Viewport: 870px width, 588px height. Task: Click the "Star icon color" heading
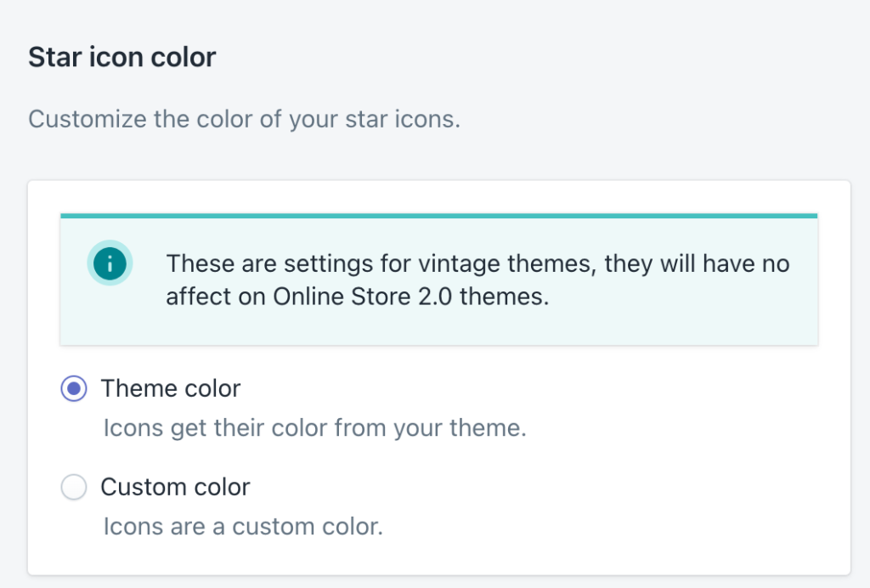point(122,58)
